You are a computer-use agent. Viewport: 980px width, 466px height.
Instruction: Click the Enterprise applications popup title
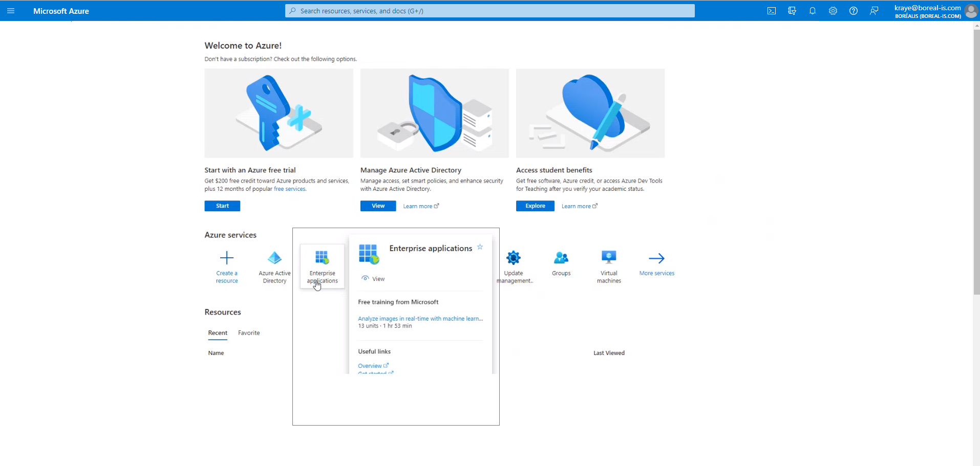pos(431,248)
